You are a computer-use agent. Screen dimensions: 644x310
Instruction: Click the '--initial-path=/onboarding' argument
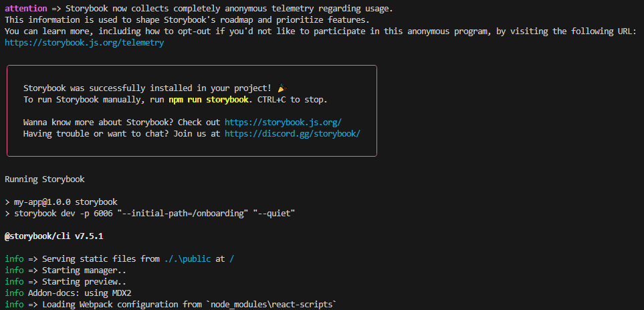183,214
